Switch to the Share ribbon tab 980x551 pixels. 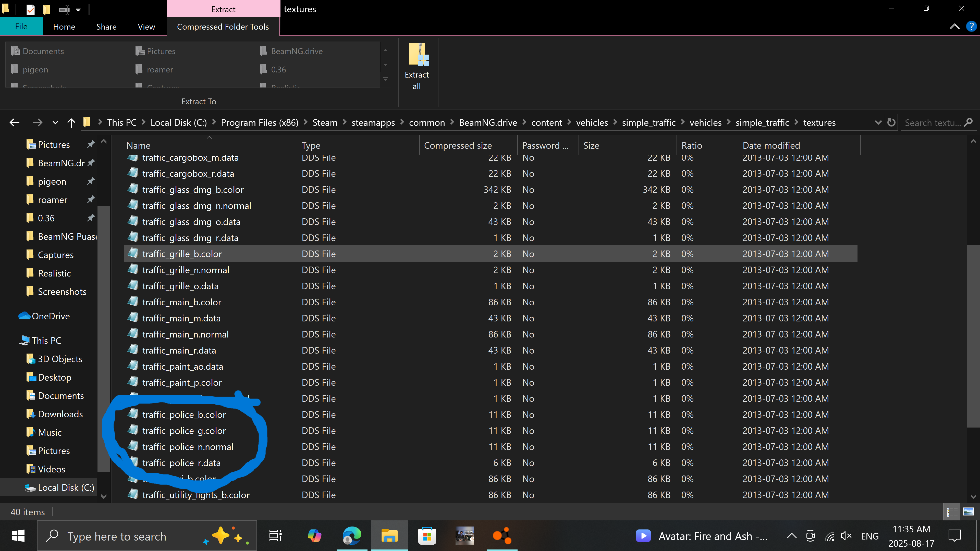[106, 27]
